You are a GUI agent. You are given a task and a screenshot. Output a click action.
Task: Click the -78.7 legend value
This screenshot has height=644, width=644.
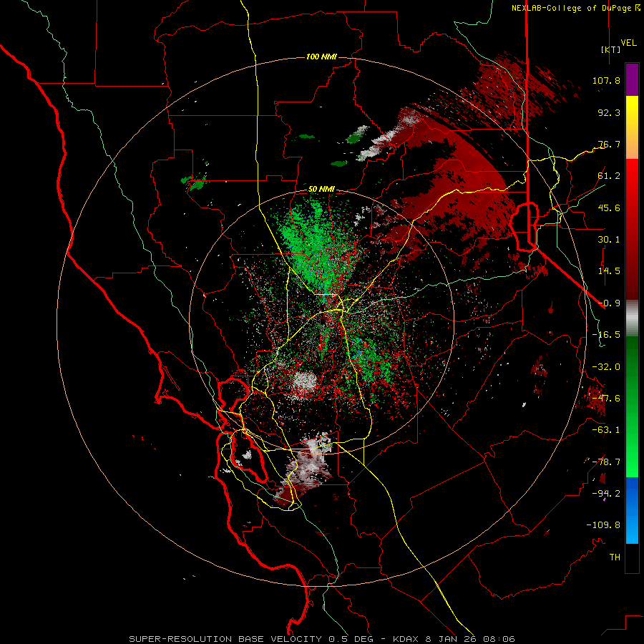coord(606,462)
